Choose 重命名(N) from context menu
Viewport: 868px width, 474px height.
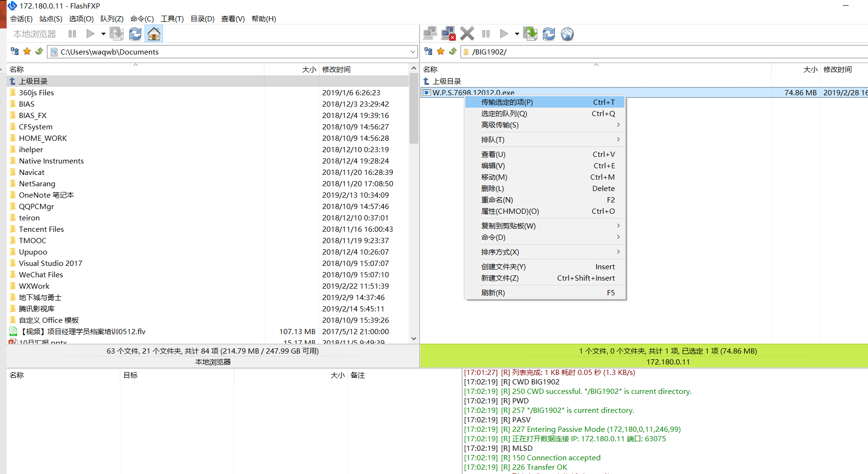(x=545, y=200)
